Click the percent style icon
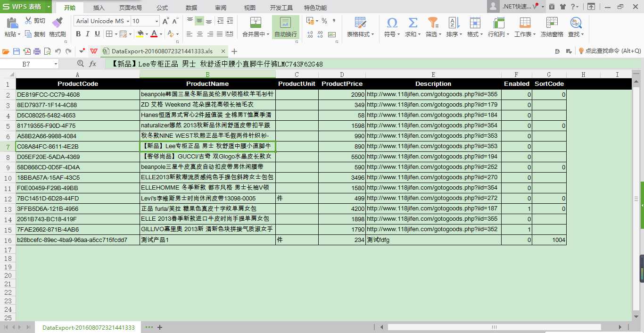Screen dimensions: 644x333 324,21
